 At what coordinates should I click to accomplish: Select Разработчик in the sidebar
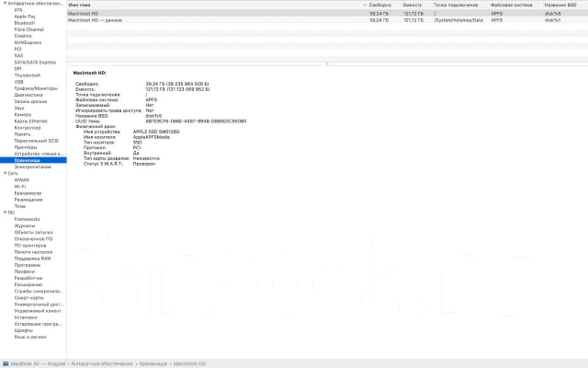pos(28,278)
